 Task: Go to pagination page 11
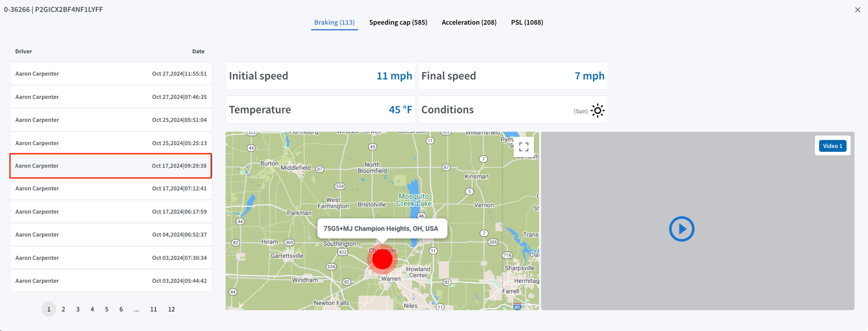154,309
